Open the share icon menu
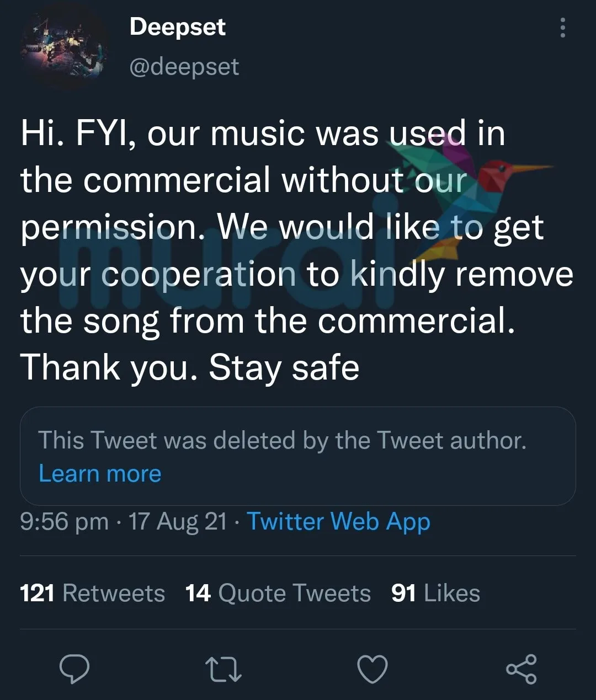The image size is (596, 700). 521,669
